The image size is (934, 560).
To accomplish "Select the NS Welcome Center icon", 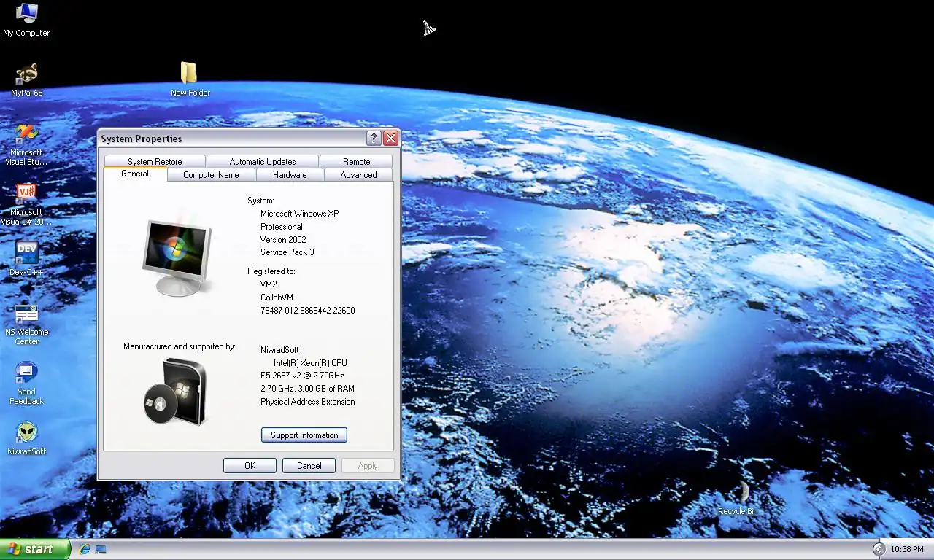I will pyautogui.click(x=26, y=324).
